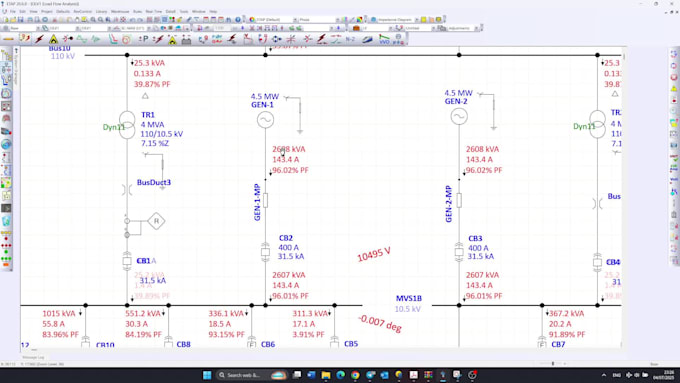680x383 pixels.
Task: Click the CB7 breaker label
Action: (558, 344)
